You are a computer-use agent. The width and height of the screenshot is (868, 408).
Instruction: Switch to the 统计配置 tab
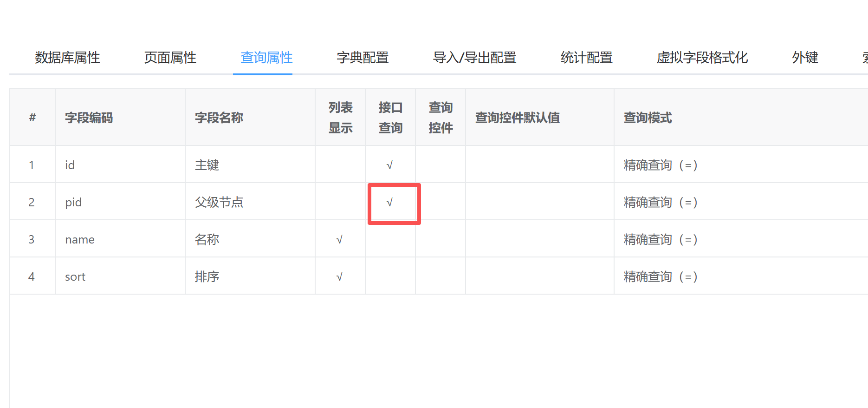point(586,58)
